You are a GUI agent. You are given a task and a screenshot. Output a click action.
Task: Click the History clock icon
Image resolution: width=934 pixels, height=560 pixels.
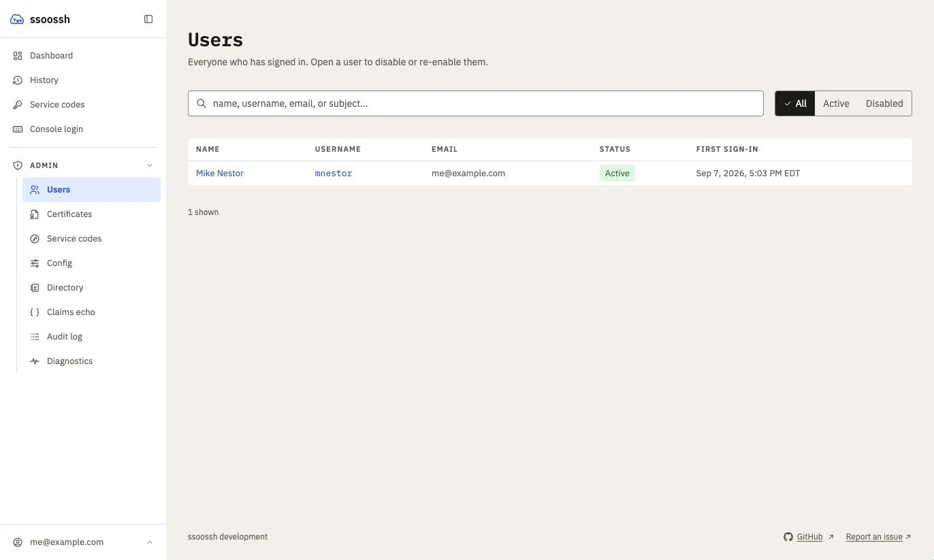(18, 80)
